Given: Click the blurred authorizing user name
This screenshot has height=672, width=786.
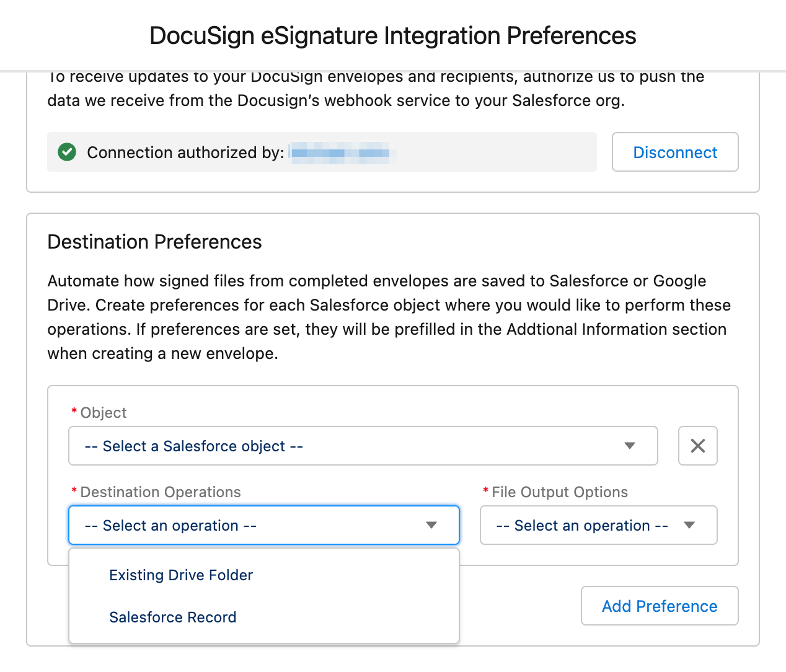Looking at the screenshot, I should point(340,153).
